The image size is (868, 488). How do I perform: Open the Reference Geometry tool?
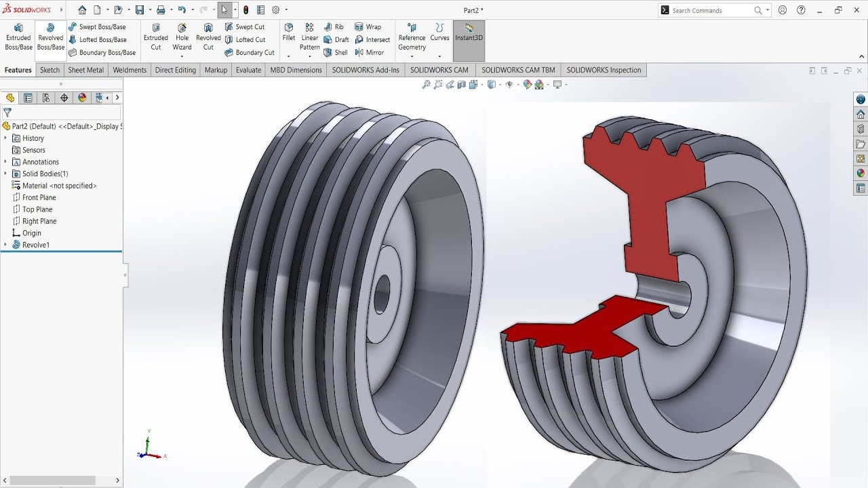point(412,37)
